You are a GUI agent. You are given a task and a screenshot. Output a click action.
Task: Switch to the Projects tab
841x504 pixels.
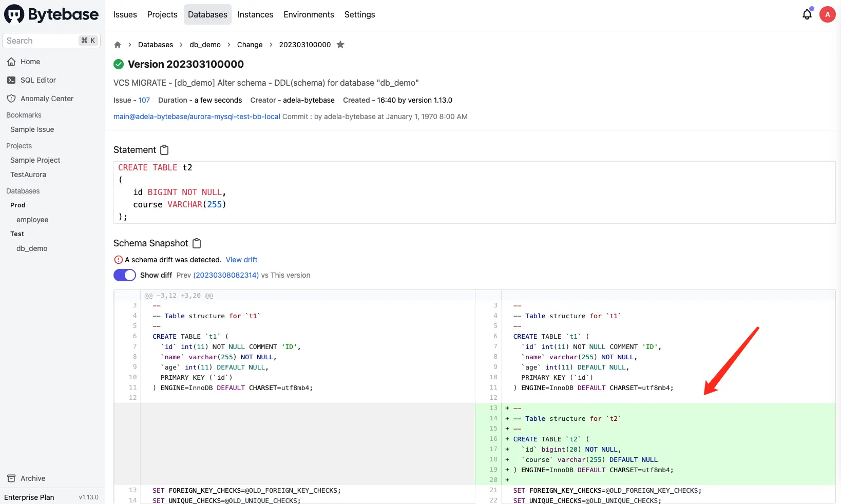click(x=162, y=14)
